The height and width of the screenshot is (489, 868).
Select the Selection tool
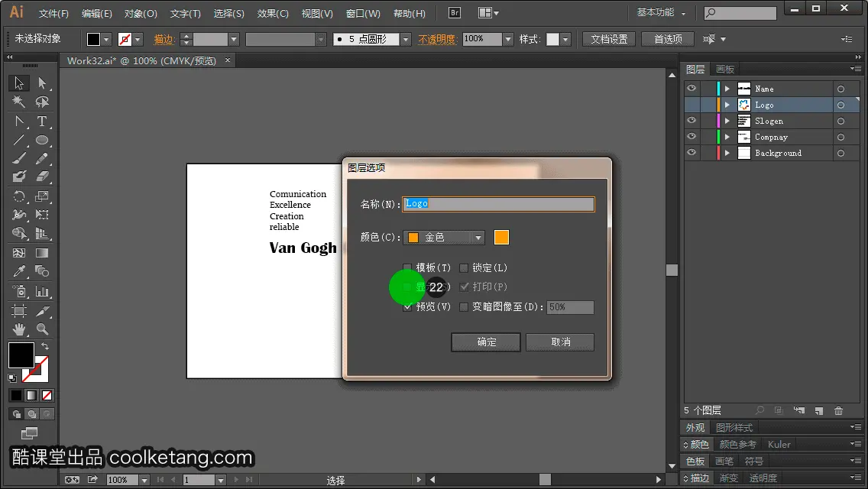[x=19, y=83]
